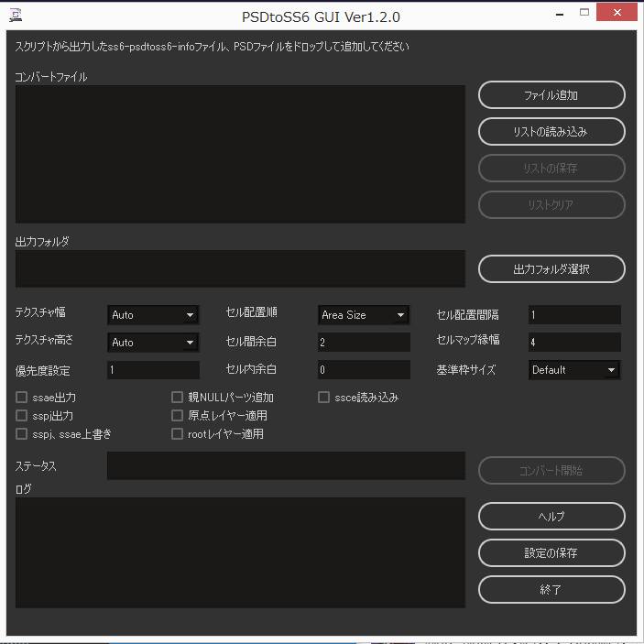Enable the ssae出力 checkbox
This screenshot has height=644, width=644.
tap(21, 398)
